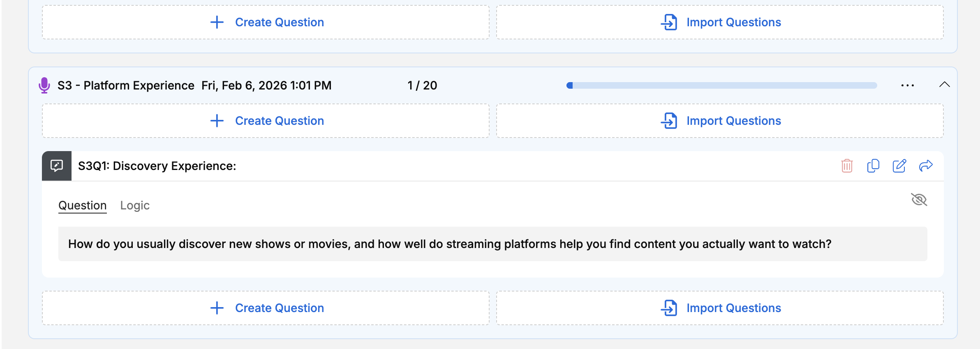
Task: Click the purple microphone icon beside S3
Action: (x=44, y=85)
